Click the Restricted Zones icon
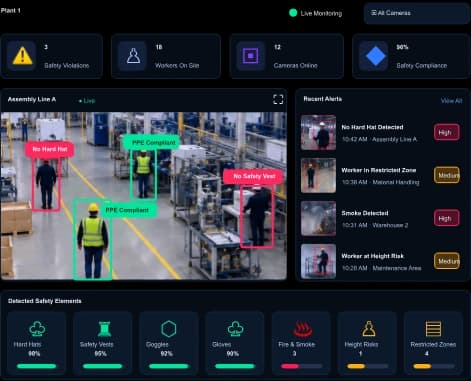The height and width of the screenshot is (381, 471). point(433,329)
